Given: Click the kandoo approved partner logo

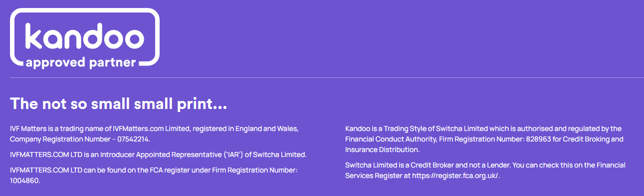Looking at the screenshot, I should coord(85,38).
